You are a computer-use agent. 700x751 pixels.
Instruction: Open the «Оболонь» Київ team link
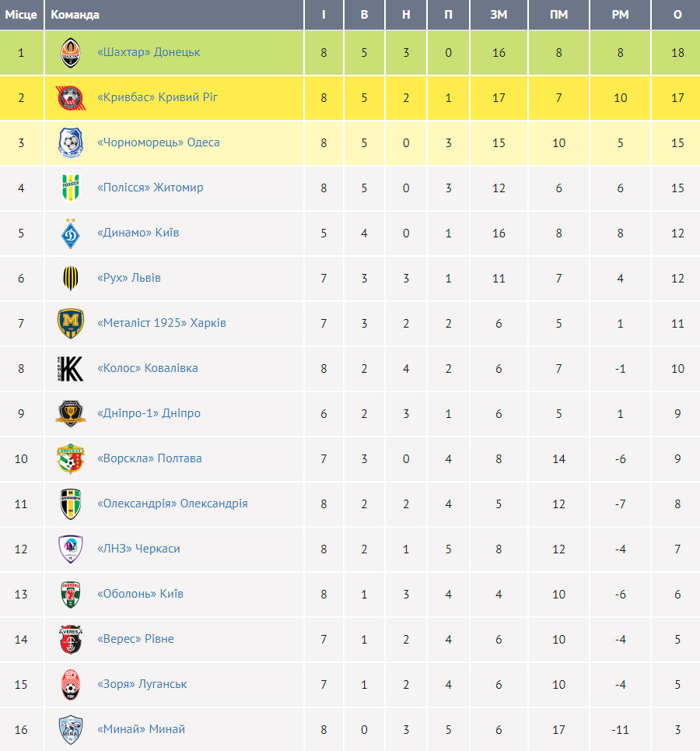tap(140, 594)
